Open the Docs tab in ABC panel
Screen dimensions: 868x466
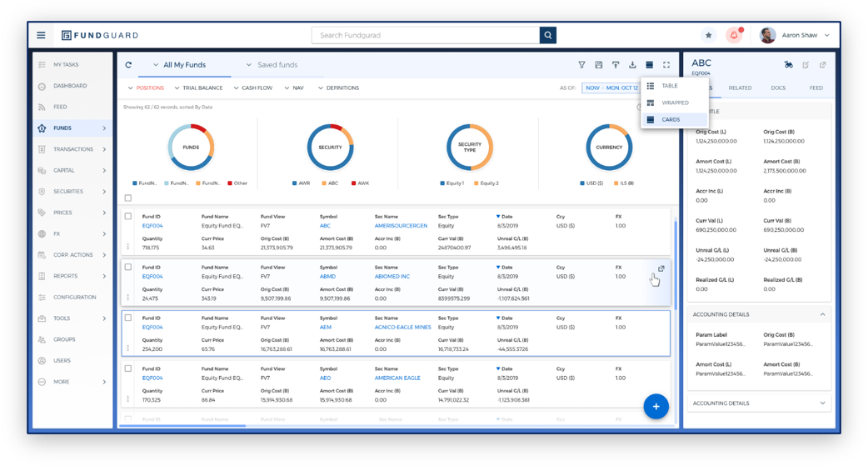click(778, 88)
